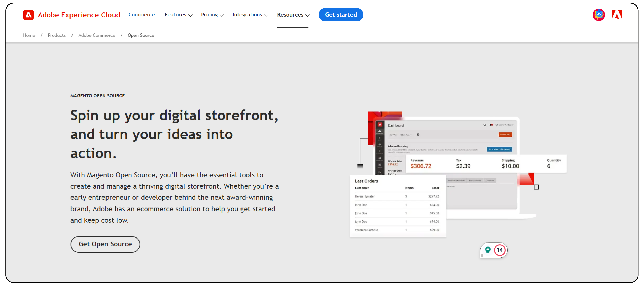
Task: Click the Get started button
Action: coord(341,15)
